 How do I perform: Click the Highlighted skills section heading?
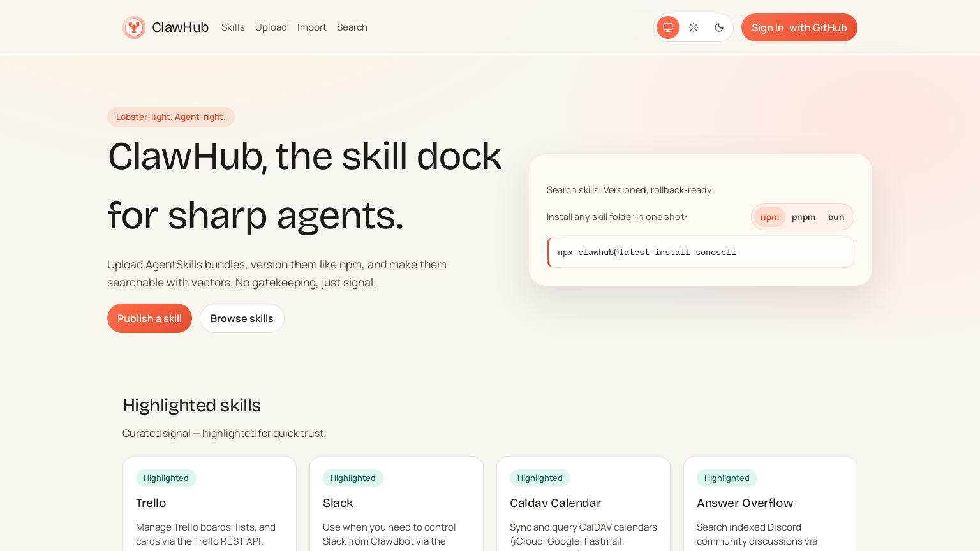(x=191, y=406)
